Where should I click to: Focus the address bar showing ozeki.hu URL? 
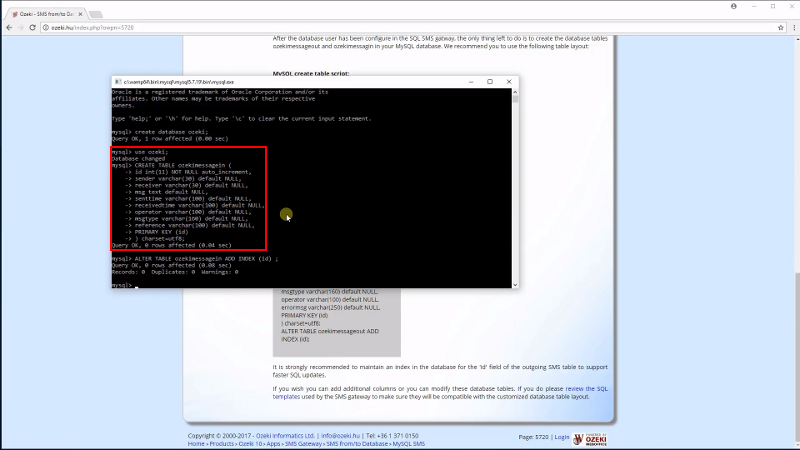[x=408, y=28]
